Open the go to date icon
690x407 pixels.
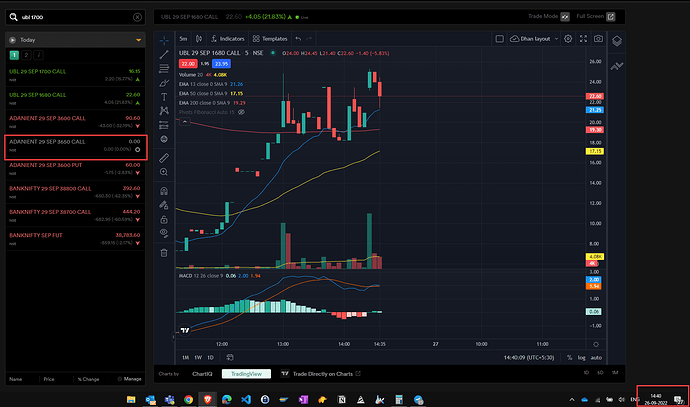(x=230, y=358)
